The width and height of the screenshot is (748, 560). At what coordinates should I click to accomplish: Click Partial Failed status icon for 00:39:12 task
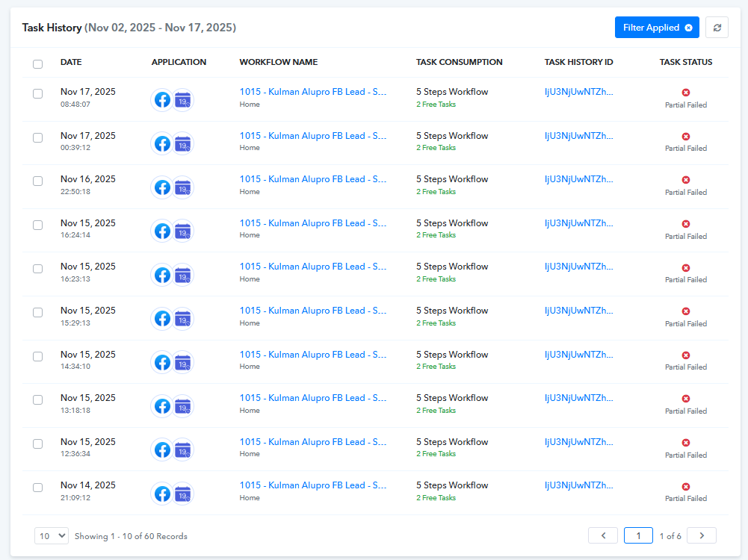coord(685,137)
